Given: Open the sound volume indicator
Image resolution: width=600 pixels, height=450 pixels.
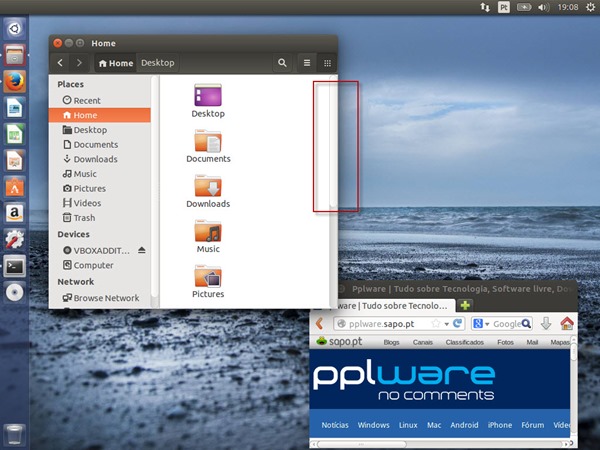Looking at the screenshot, I should (x=543, y=7).
